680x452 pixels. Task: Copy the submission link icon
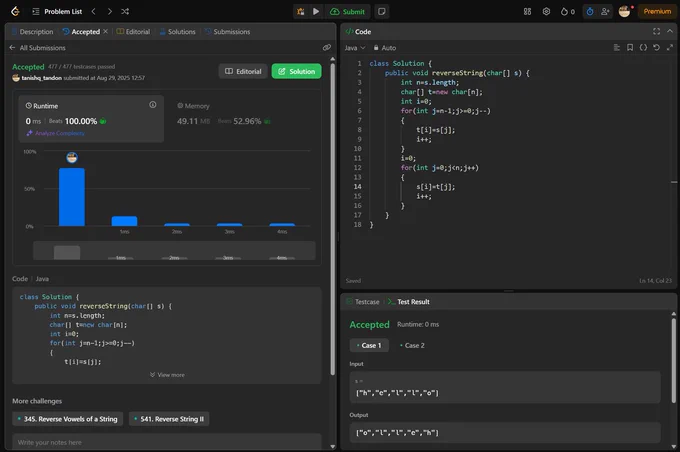pos(327,48)
